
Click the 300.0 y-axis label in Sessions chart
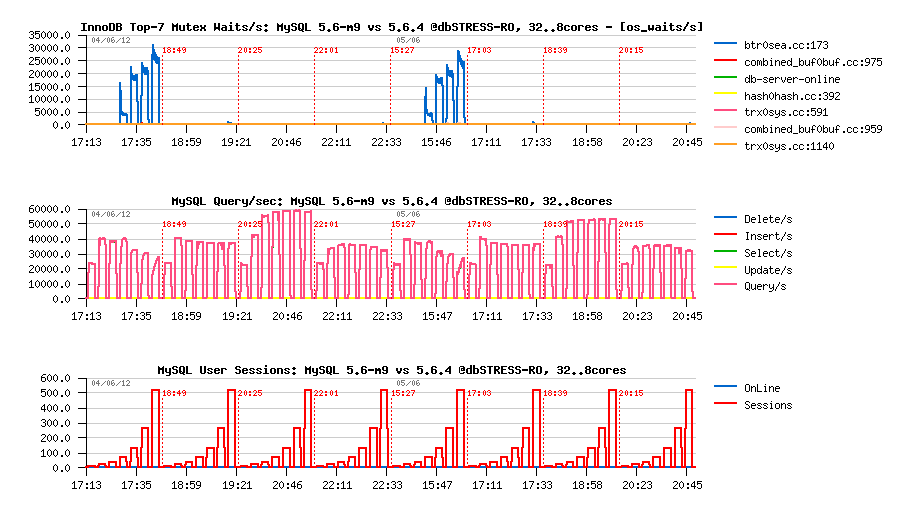point(55,423)
